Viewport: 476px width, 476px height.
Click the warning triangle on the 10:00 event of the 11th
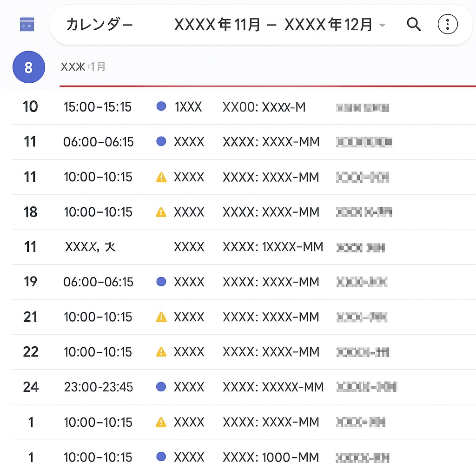[x=161, y=177]
